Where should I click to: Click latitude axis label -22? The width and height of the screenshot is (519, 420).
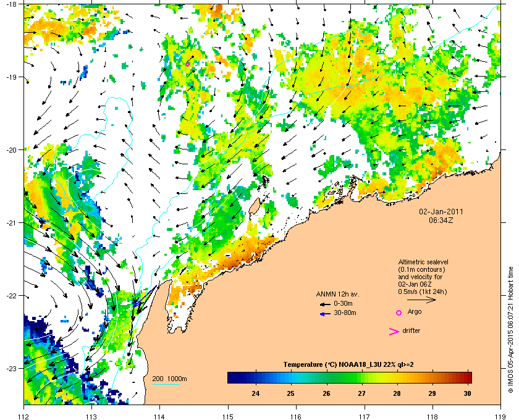click(12, 295)
